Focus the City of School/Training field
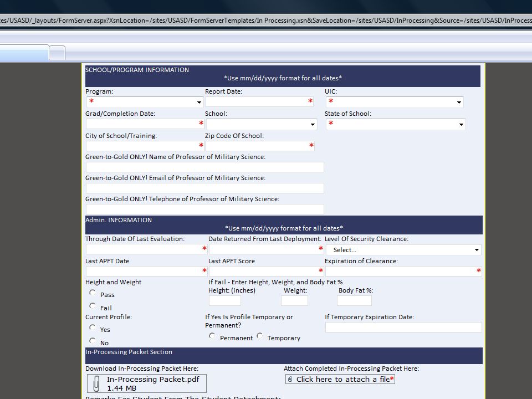 tap(145, 146)
